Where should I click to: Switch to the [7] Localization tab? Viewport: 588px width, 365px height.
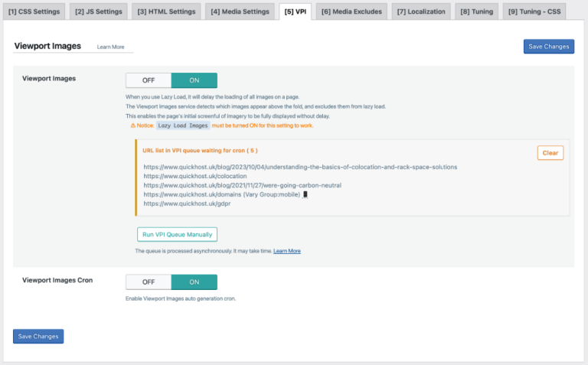[421, 11]
